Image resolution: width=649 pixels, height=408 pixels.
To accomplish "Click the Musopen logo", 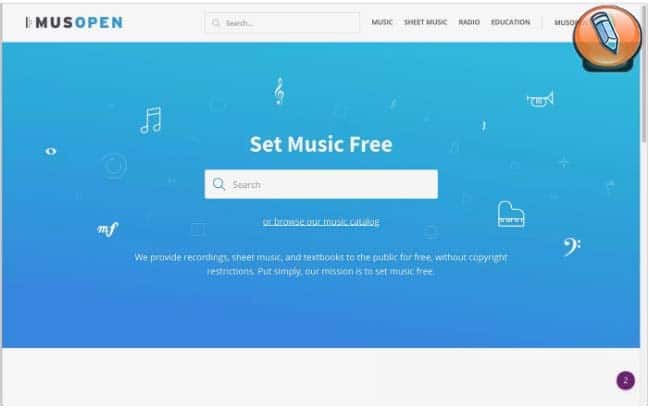I will 74,22.
